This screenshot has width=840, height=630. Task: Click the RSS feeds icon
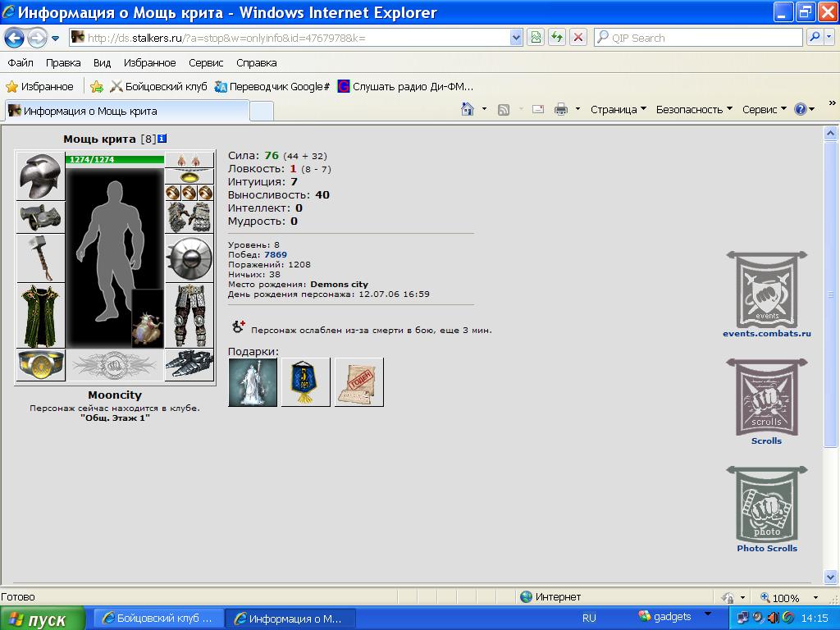point(504,109)
